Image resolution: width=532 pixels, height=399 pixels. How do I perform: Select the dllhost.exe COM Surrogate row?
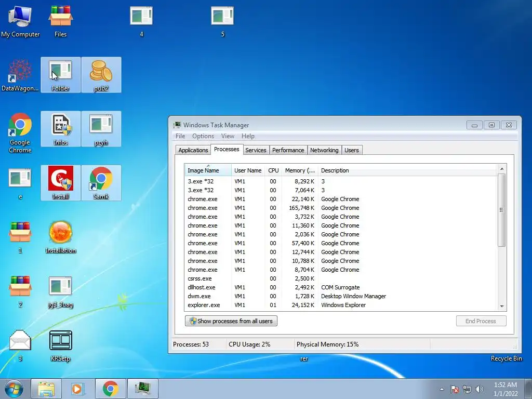point(341,287)
